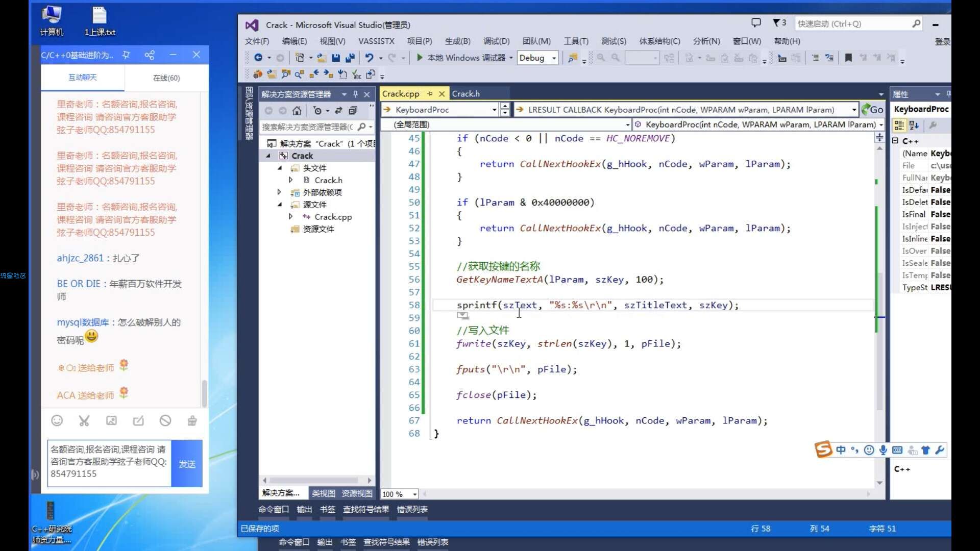980x551 pixels.
Task: Click the Sogou input method S logo
Action: coord(823,449)
